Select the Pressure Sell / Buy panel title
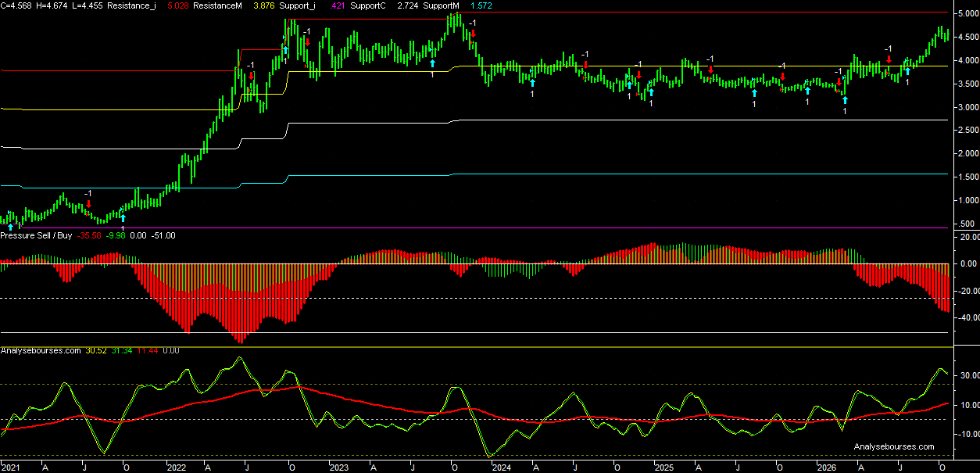 click(x=36, y=235)
